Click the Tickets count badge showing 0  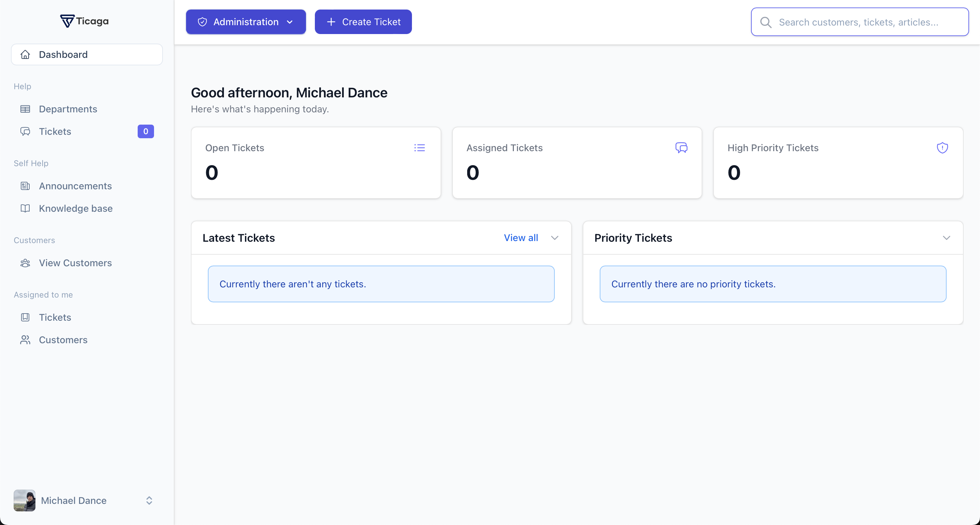coord(146,131)
